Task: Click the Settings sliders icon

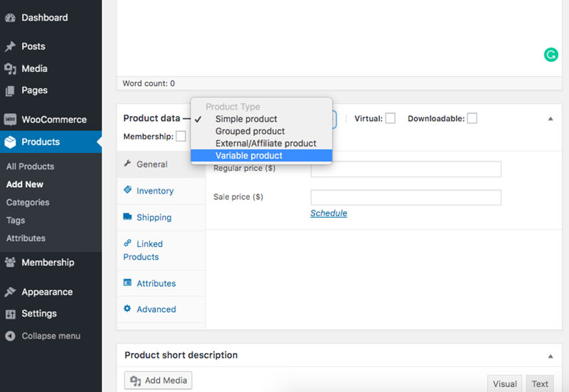Action: [x=10, y=314]
